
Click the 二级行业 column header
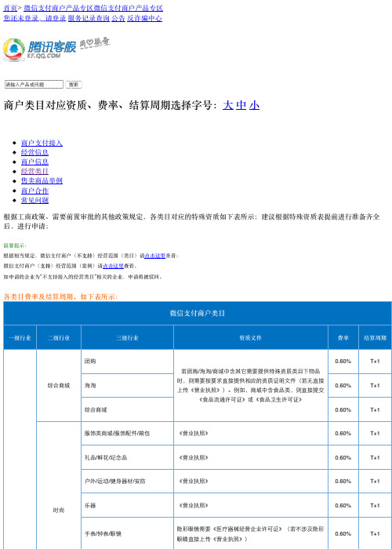point(59,337)
